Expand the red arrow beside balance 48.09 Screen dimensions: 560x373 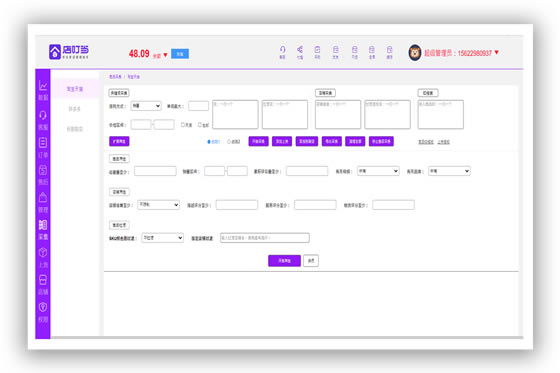(x=165, y=55)
